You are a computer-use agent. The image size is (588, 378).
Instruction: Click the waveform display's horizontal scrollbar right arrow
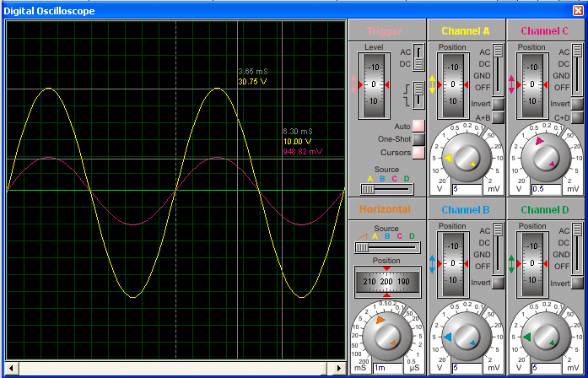pyautogui.click(x=339, y=369)
